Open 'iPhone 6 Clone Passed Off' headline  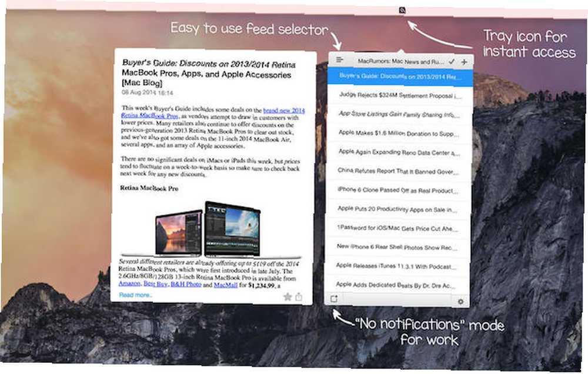pos(397,190)
